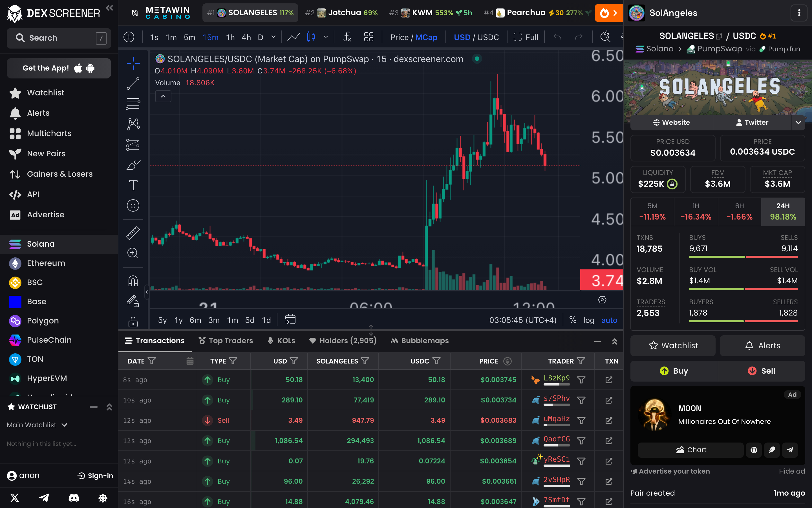
Task: Select the 1h timeframe
Action: 230,37
